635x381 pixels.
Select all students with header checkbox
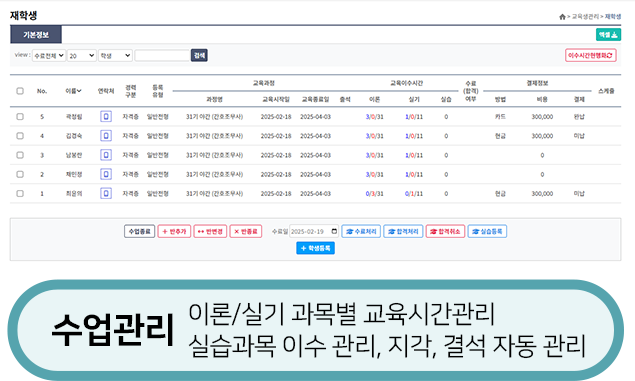tap(20, 91)
